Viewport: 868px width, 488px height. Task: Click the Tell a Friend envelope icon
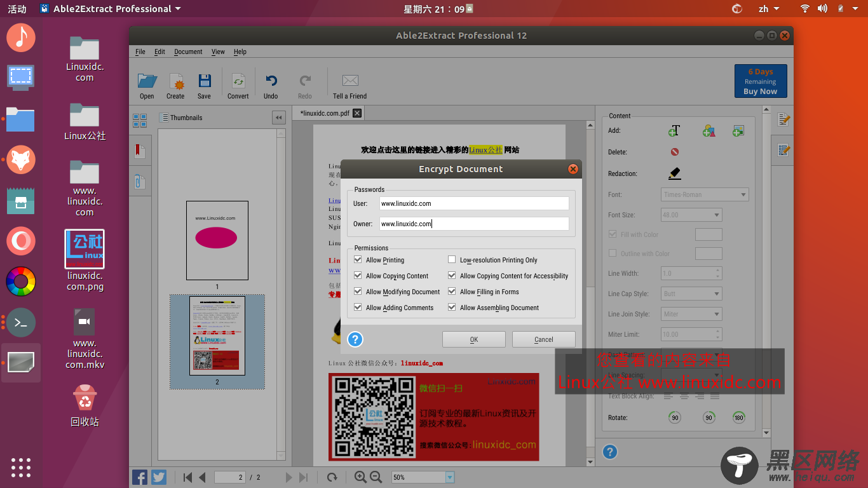[350, 81]
